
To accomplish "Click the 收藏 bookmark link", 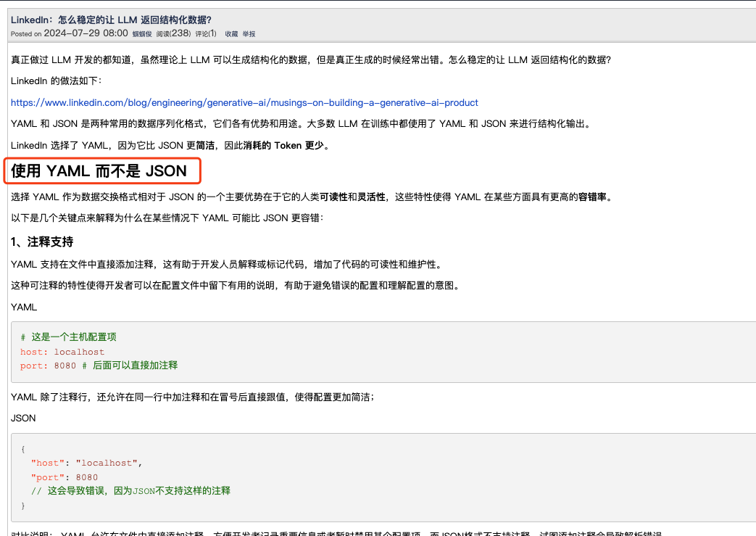I will coord(231,34).
